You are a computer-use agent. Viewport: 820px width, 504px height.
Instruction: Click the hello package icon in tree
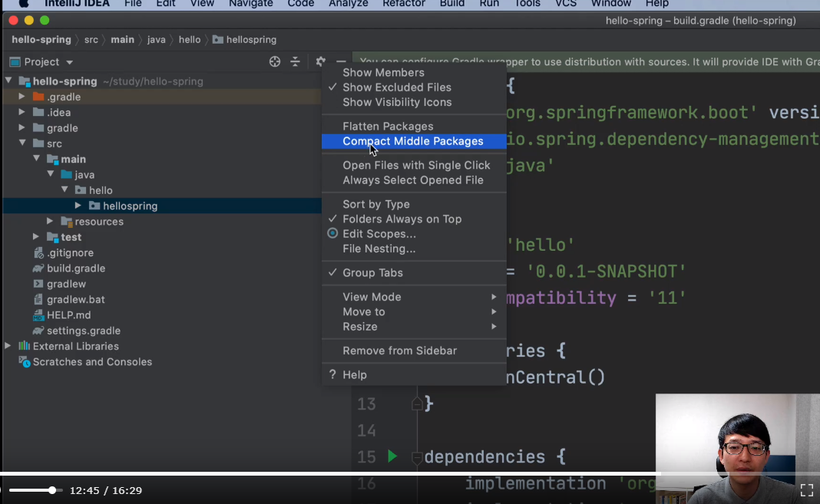[x=81, y=190]
